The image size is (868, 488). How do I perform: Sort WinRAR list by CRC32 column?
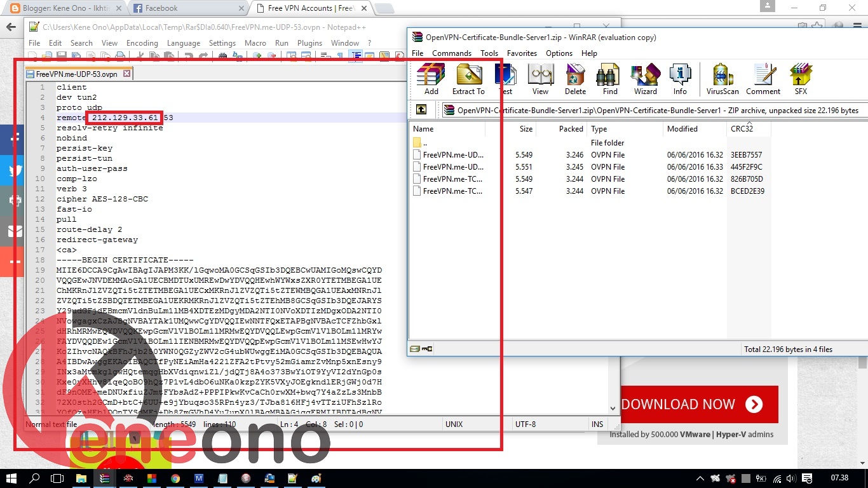coord(749,128)
